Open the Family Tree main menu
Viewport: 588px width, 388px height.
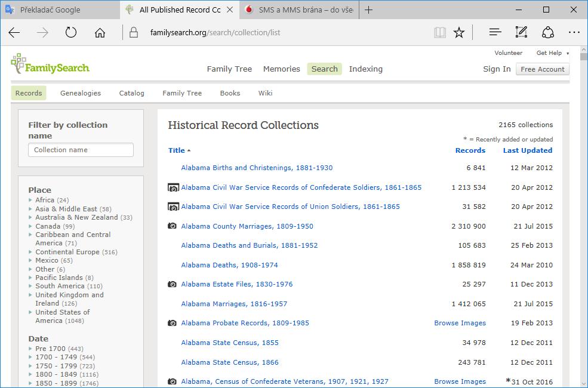pyautogui.click(x=229, y=69)
